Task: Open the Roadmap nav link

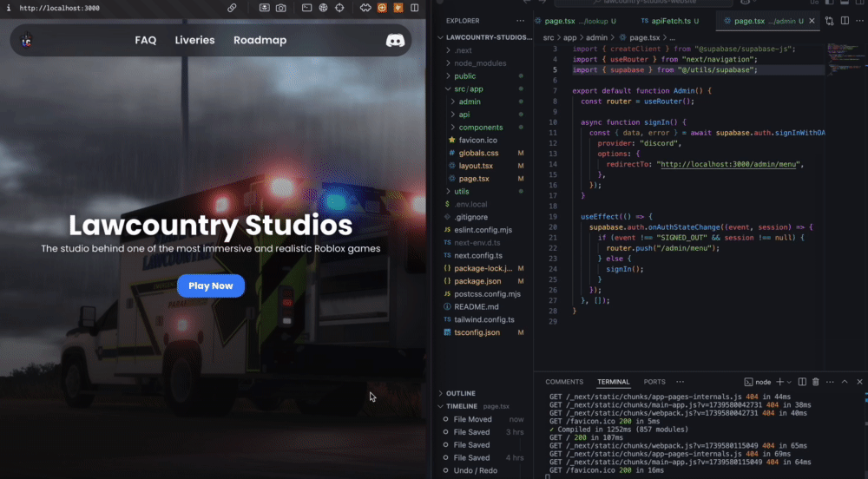Action: (x=260, y=41)
